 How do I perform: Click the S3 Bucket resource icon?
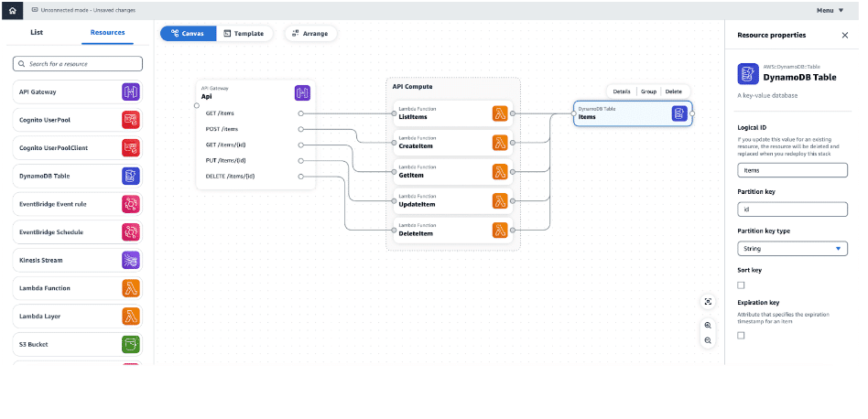point(131,344)
